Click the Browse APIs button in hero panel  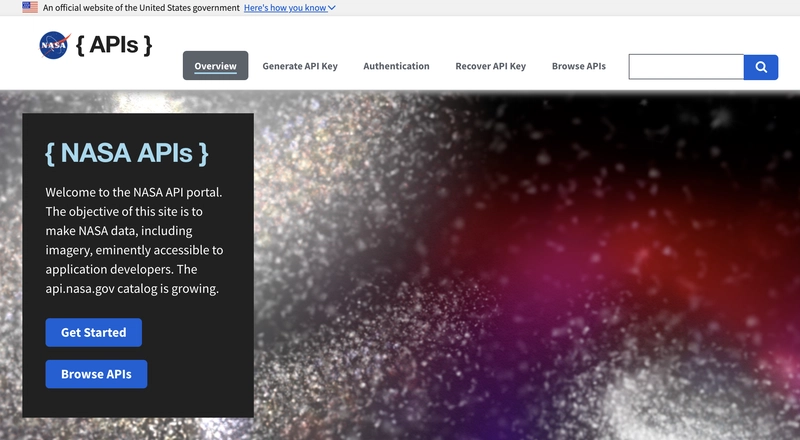point(96,374)
